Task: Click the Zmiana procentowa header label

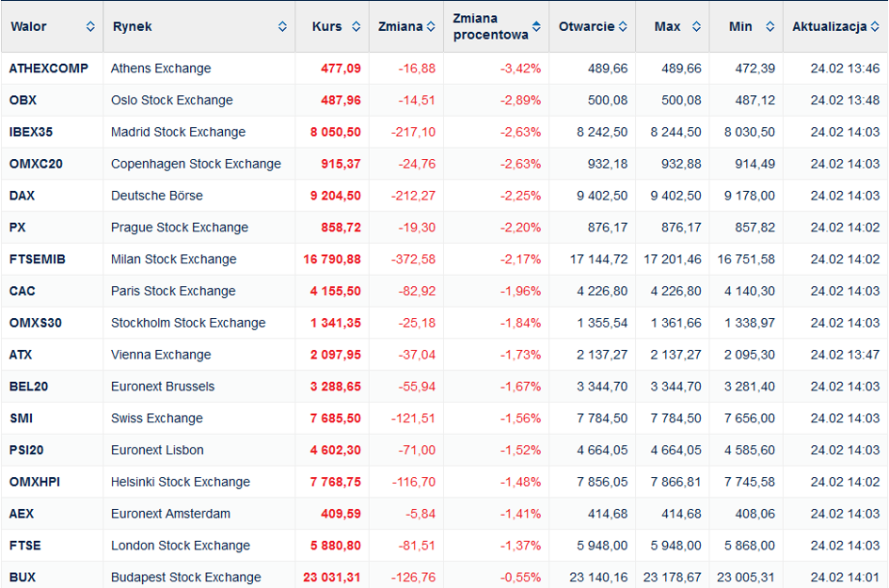Action: [x=490, y=26]
